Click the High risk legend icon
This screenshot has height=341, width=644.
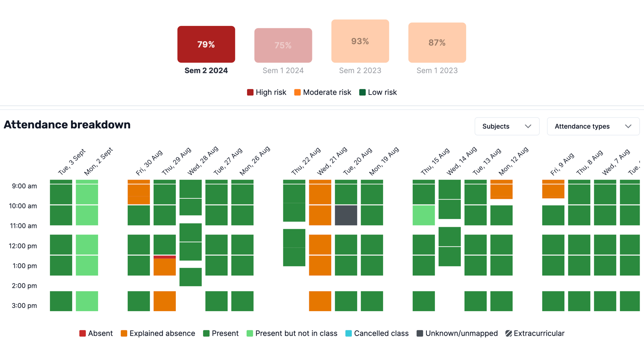tap(250, 92)
